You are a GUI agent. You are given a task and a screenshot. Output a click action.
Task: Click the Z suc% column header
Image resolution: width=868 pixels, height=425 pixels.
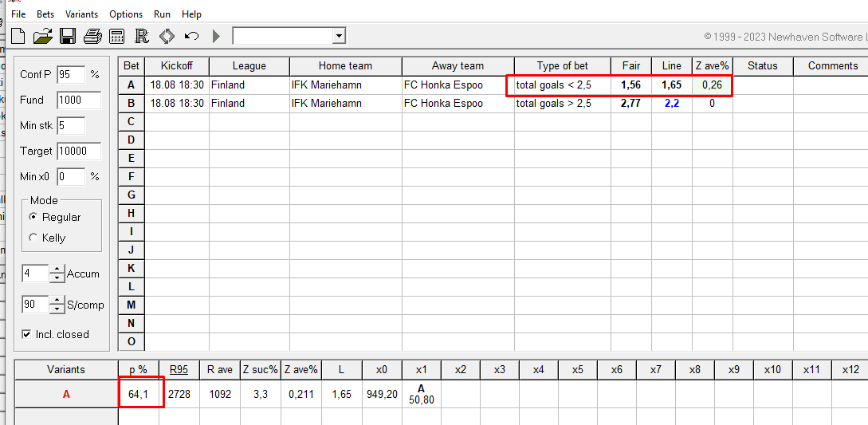coord(260,370)
